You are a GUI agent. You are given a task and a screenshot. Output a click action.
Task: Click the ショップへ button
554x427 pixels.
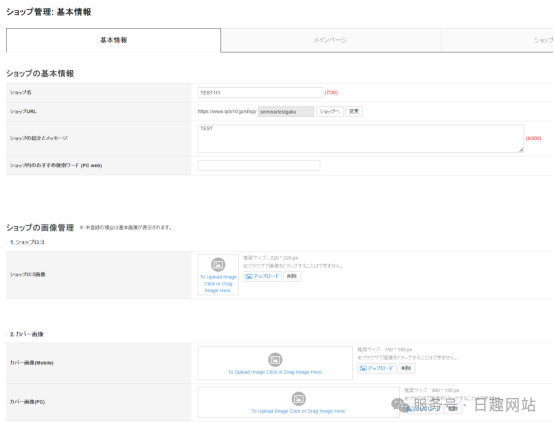329,112
